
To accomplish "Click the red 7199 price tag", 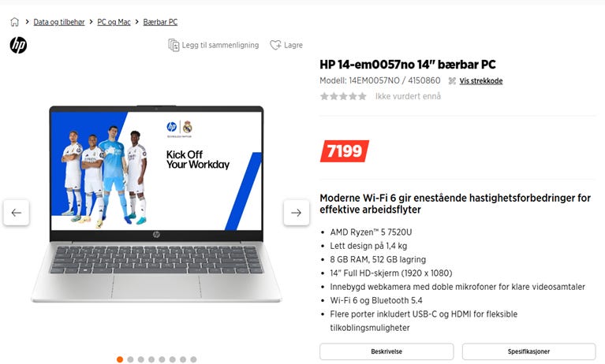I will pos(344,150).
